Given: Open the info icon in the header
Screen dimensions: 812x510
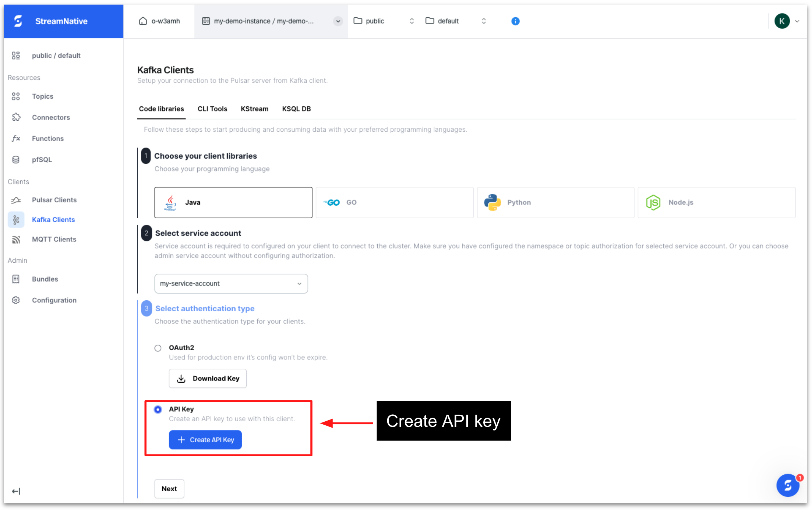Looking at the screenshot, I should pos(515,21).
